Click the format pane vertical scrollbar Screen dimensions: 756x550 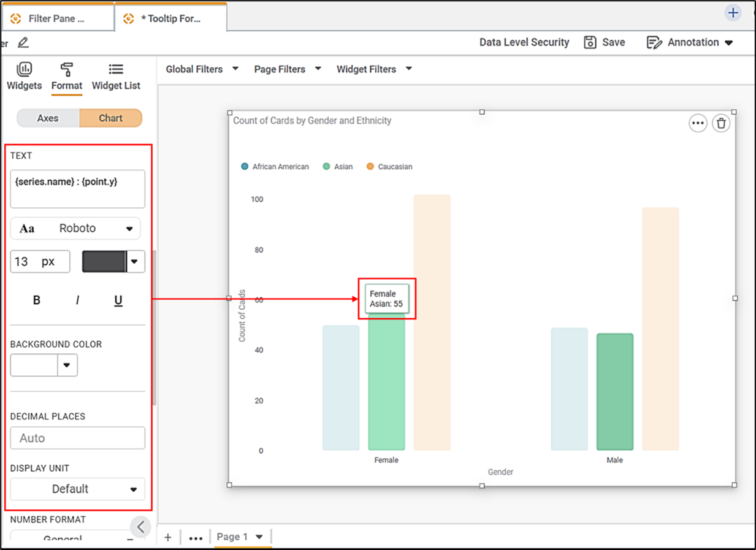[x=155, y=327]
